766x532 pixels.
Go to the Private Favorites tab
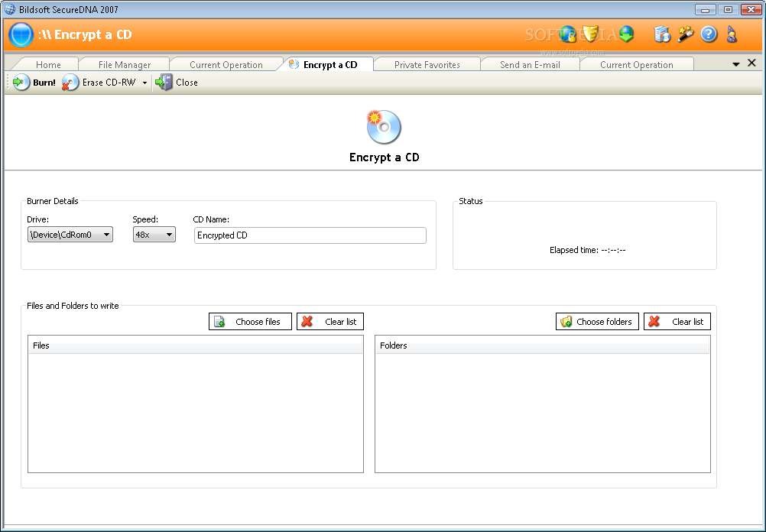point(427,64)
